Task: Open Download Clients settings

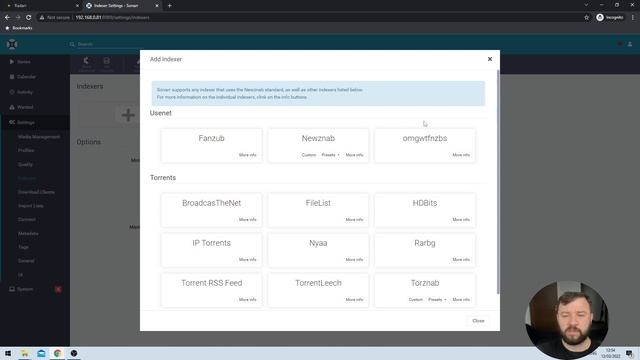Action: point(36,192)
